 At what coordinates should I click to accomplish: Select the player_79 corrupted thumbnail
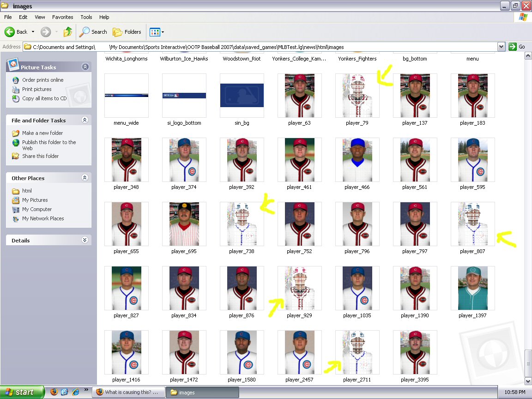[x=357, y=96]
